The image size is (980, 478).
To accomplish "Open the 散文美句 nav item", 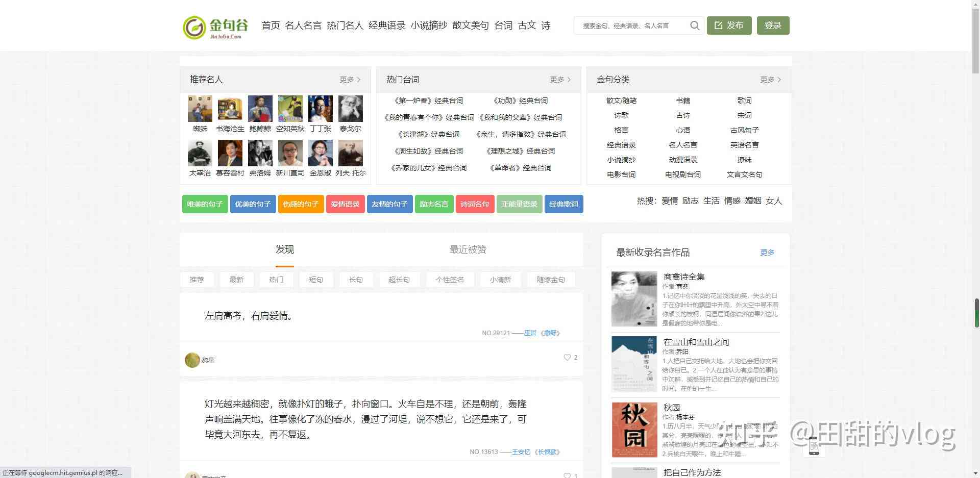I will pos(471,26).
